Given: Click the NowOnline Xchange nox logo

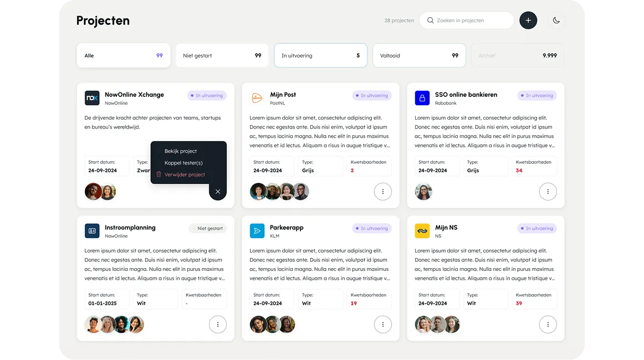Looking at the screenshot, I should coord(91,97).
